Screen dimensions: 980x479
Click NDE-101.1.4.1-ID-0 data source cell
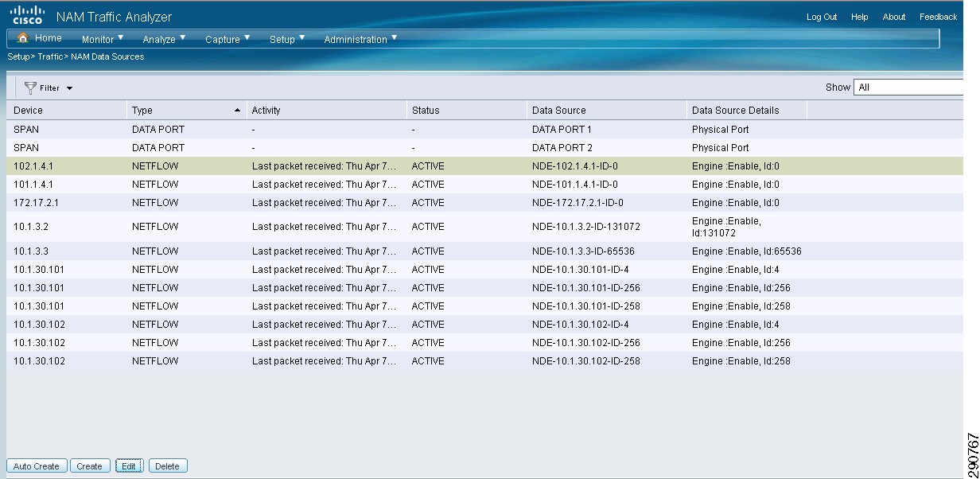pos(574,185)
